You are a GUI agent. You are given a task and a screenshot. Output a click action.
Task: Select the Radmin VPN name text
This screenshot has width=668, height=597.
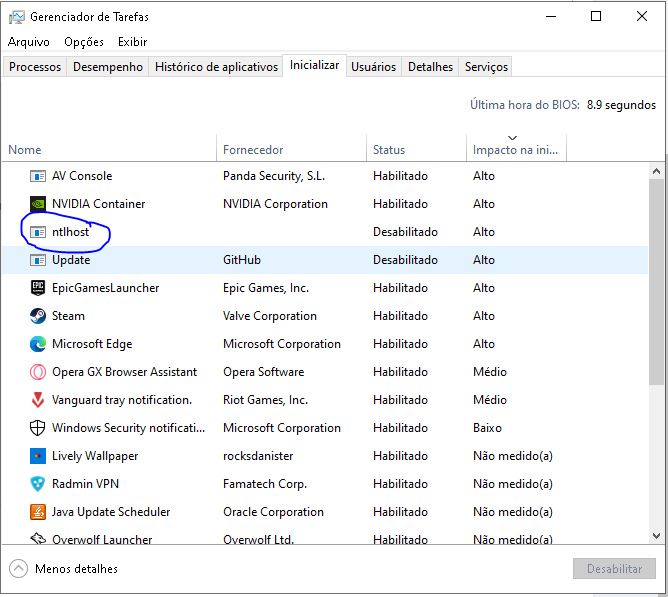pyautogui.click(x=85, y=484)
